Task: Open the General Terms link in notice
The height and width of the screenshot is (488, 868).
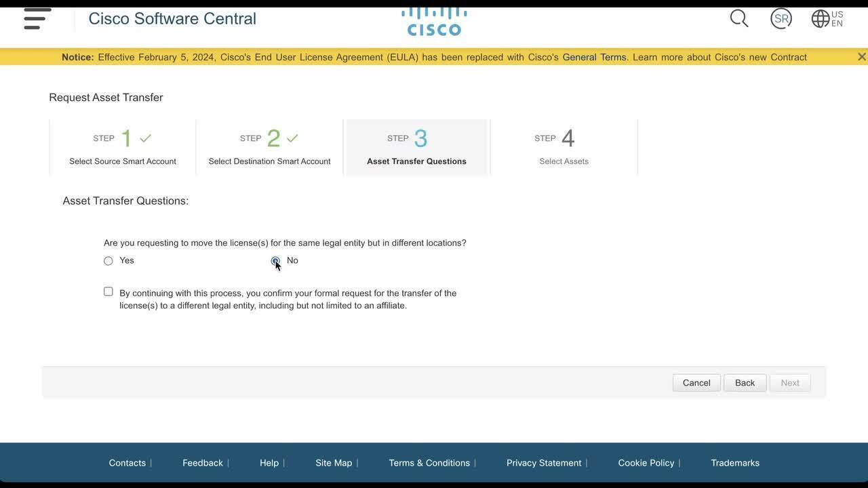Action: pyautogui.click(x=594, y=57)
